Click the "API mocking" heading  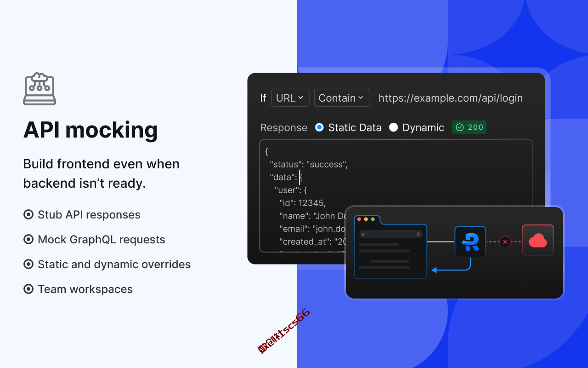point(90,130)
